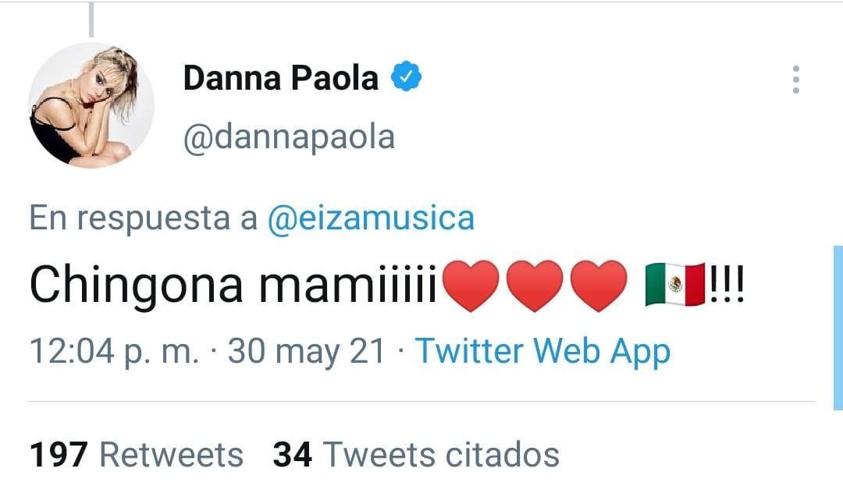Open the @dannapaola handle
Screen dimensions: 843x504
coord(289,137)
